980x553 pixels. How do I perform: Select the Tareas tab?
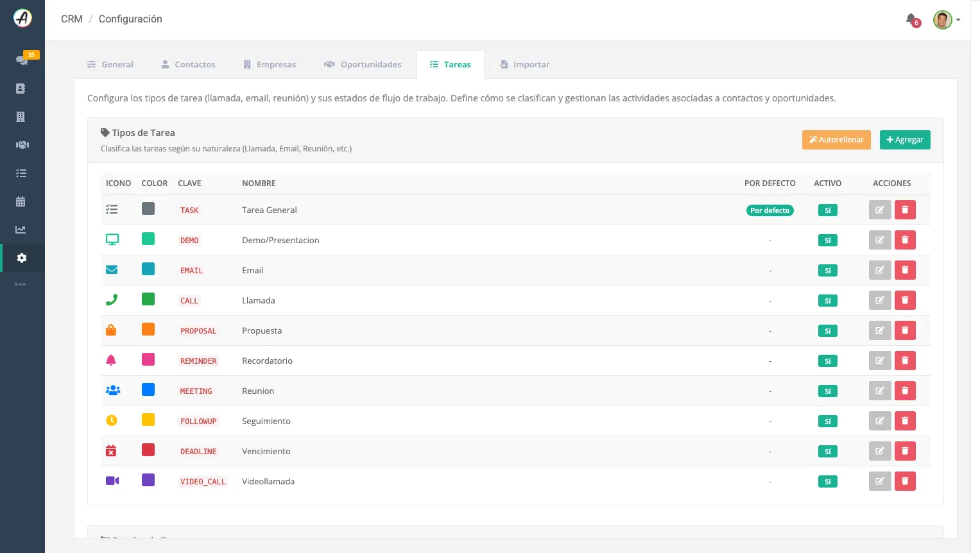tap(451, 65)
